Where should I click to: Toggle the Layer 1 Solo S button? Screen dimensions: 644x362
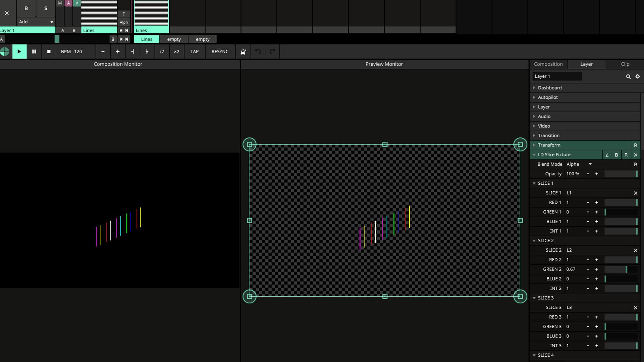coord(46,8)
